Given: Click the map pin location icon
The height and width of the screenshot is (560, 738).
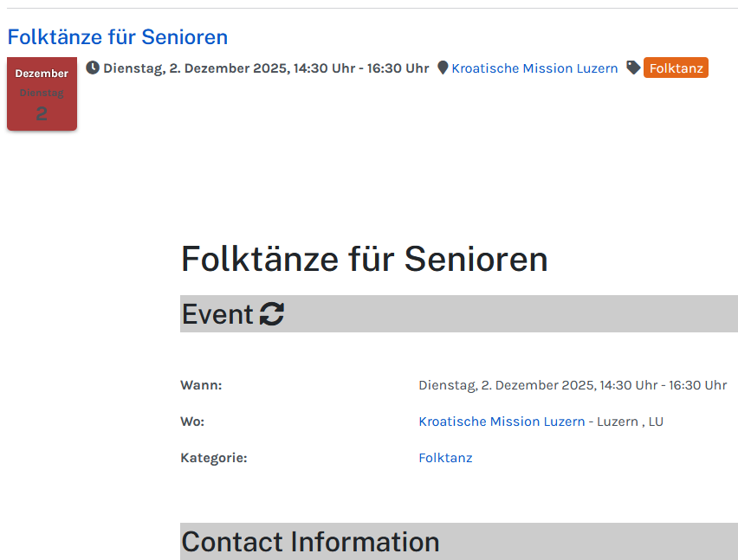Looking at the screenshot, I should click(443, 68).
